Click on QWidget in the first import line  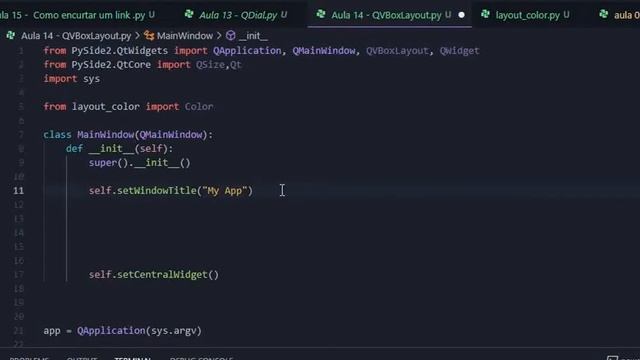[x=459, y=51]
